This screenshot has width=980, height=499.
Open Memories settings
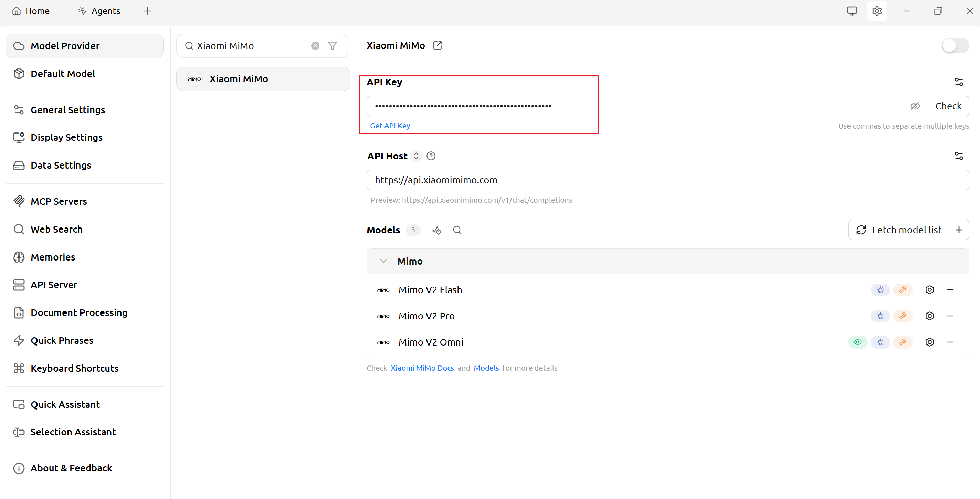pos(84,257)
